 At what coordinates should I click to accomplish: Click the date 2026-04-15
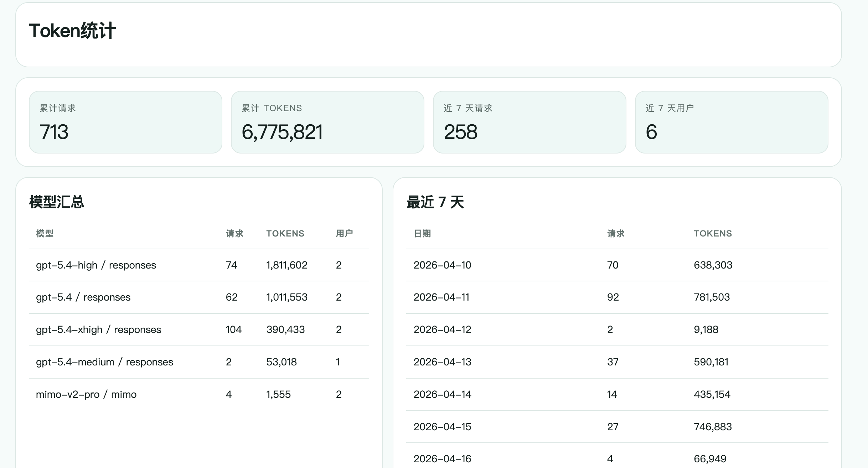[x=442, y=427]
